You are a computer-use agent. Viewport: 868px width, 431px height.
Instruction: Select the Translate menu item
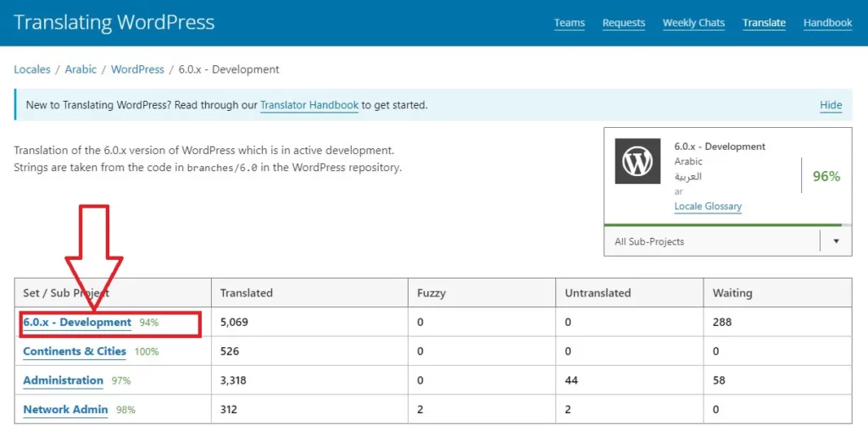764,23
